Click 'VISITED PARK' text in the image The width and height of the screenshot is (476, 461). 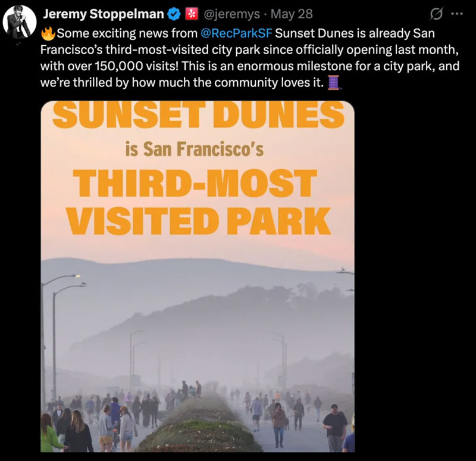(x=198, y=220)
